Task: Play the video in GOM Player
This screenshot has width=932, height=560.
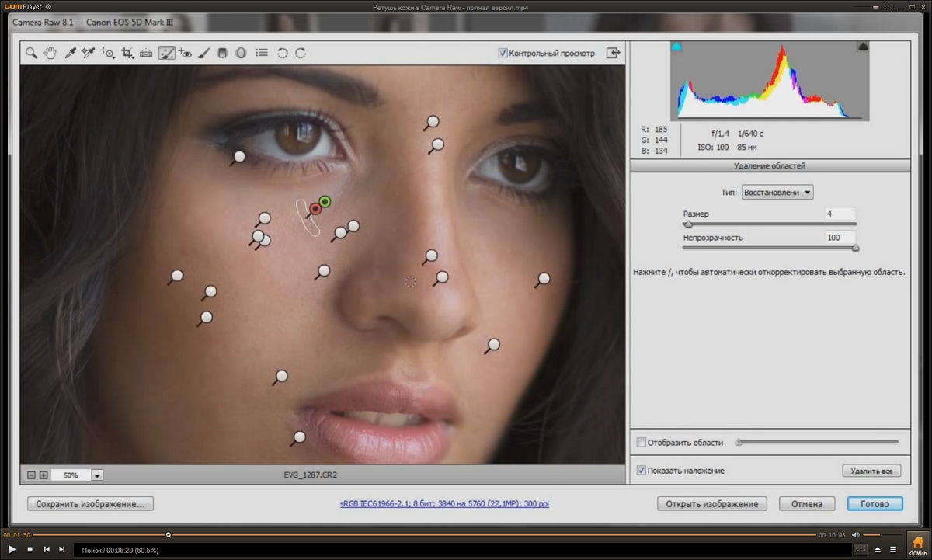Action: click(x=12, y=549)
